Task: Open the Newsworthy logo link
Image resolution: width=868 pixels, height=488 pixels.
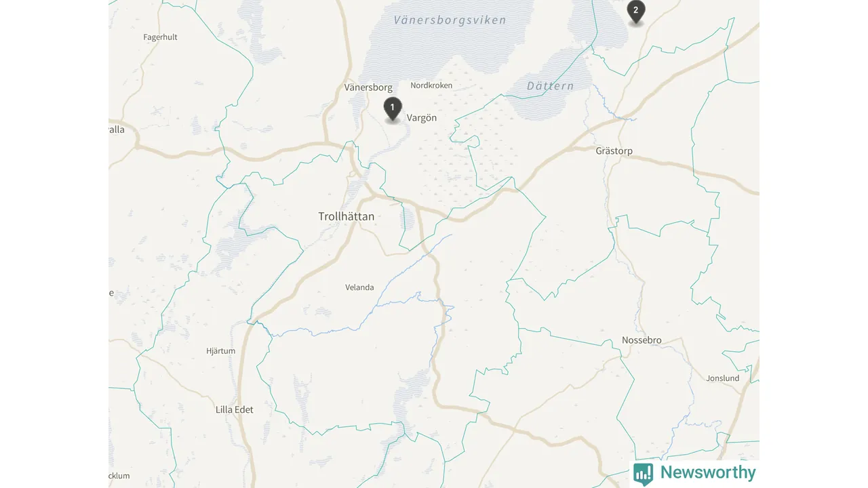Action: pos(694,473)
